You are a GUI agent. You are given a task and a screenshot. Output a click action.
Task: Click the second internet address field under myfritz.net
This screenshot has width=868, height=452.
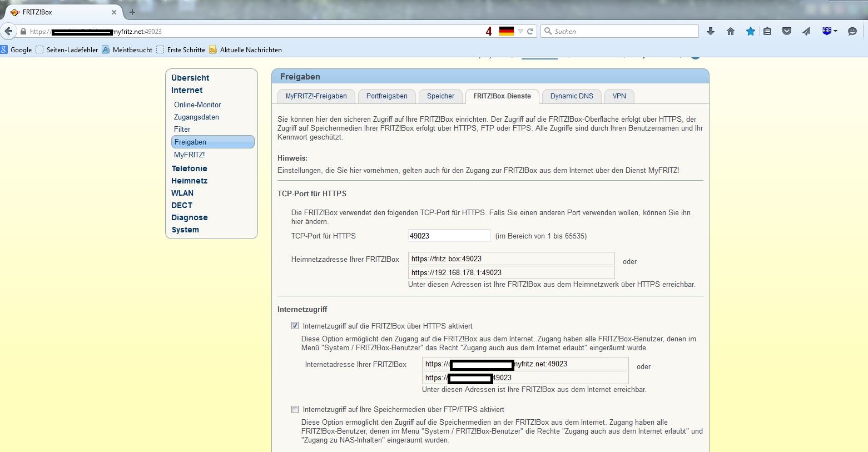525,378
